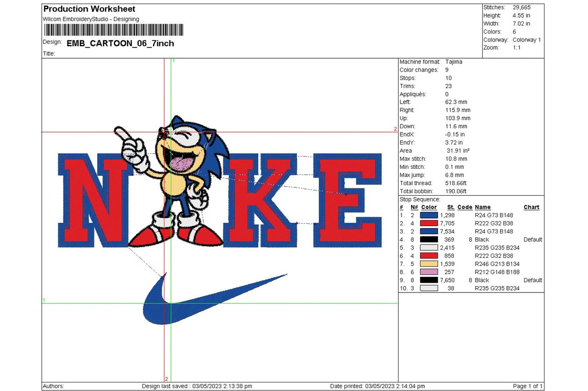Click the min stitch value "0.1 mm"
The width and height of the screenshot is (588, 391).
click(x=455, y=167)
